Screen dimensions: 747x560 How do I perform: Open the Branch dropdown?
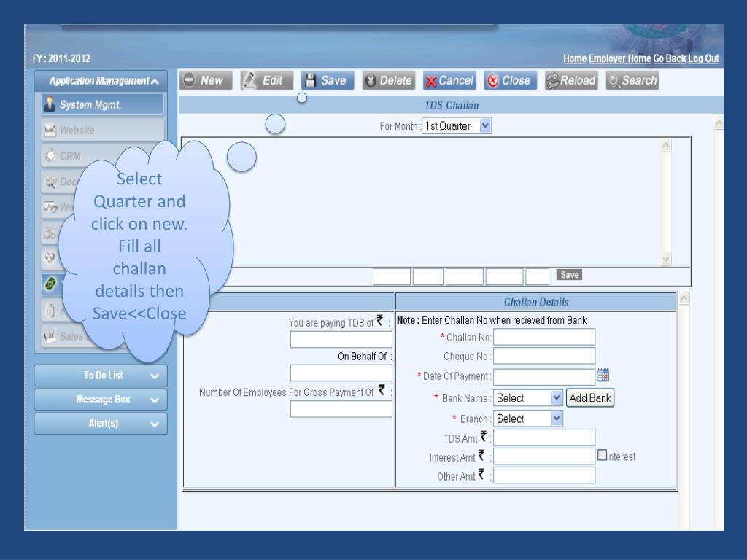(x=528, y=419)
